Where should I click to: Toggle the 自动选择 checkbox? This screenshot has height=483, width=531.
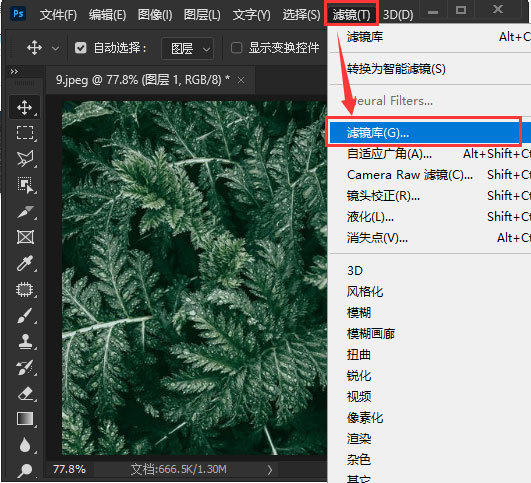[81, 48]
